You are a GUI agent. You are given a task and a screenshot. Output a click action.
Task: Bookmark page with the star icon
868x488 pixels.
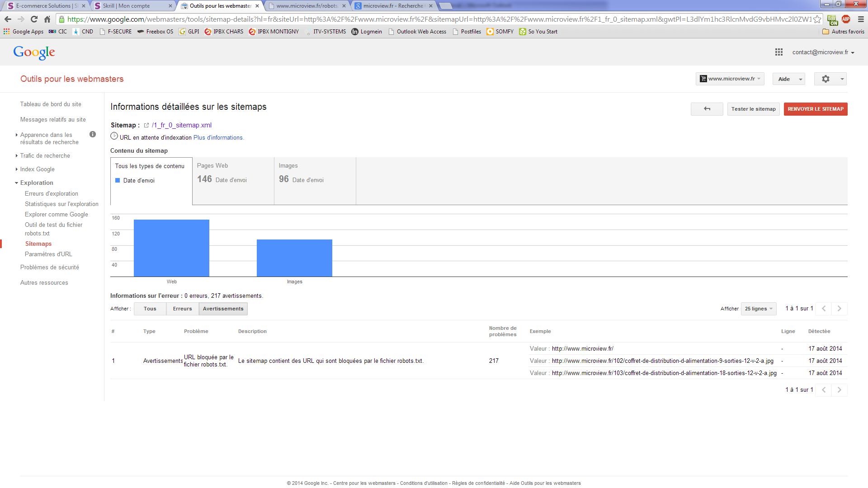click(817, 19)
